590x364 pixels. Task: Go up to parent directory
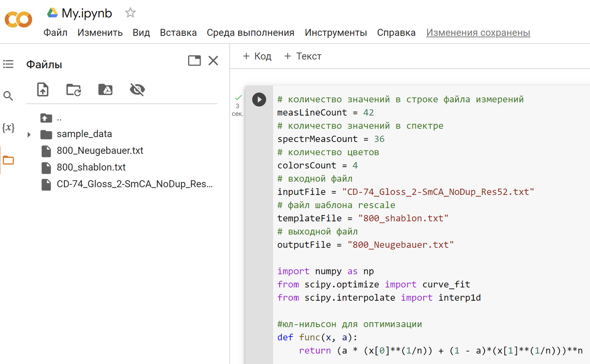tap(46, 118)
